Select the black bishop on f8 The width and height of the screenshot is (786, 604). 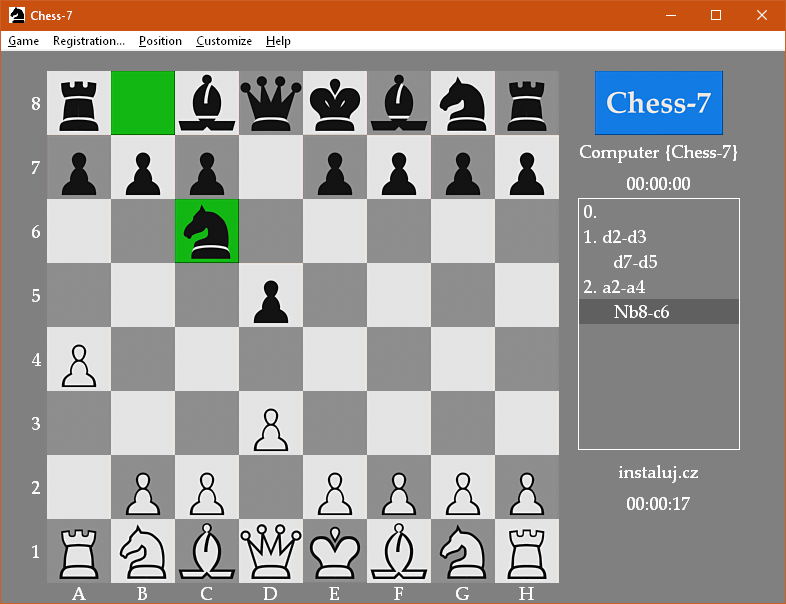tap(399, 103)
